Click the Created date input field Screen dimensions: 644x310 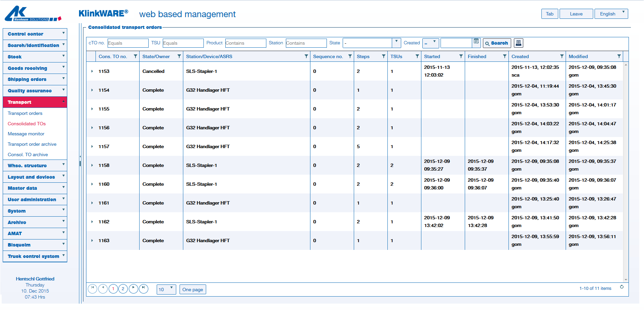tap(456, 43)
